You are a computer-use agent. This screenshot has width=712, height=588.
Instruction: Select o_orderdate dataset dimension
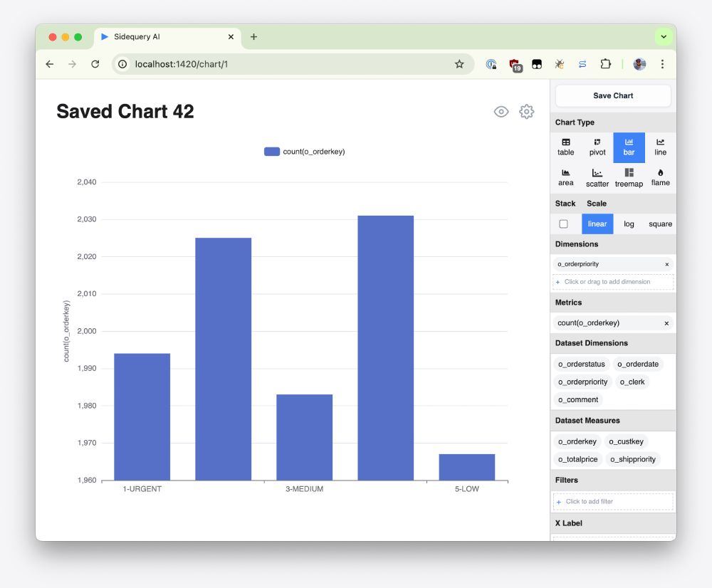coord(637,364)
